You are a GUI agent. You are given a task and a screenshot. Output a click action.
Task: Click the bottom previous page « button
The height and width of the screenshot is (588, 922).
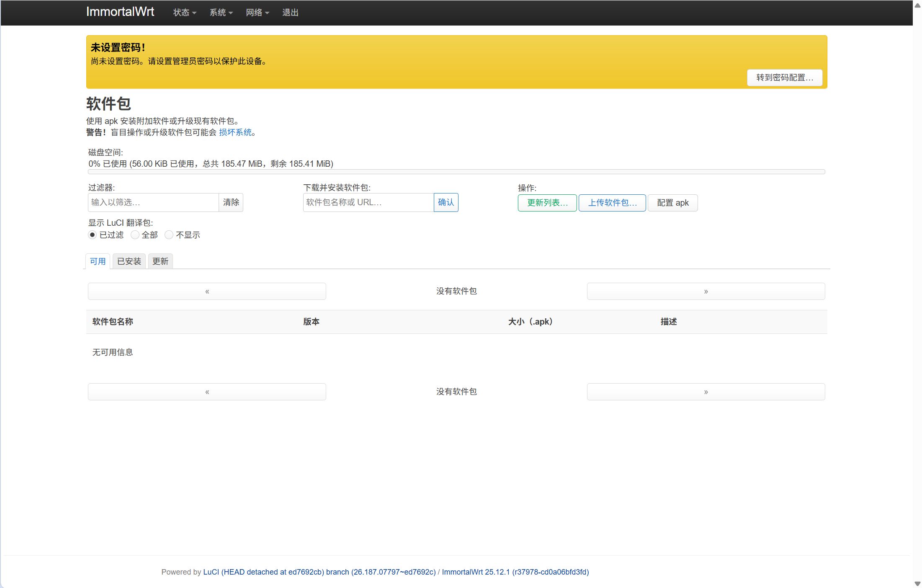[x=207, y=392]
